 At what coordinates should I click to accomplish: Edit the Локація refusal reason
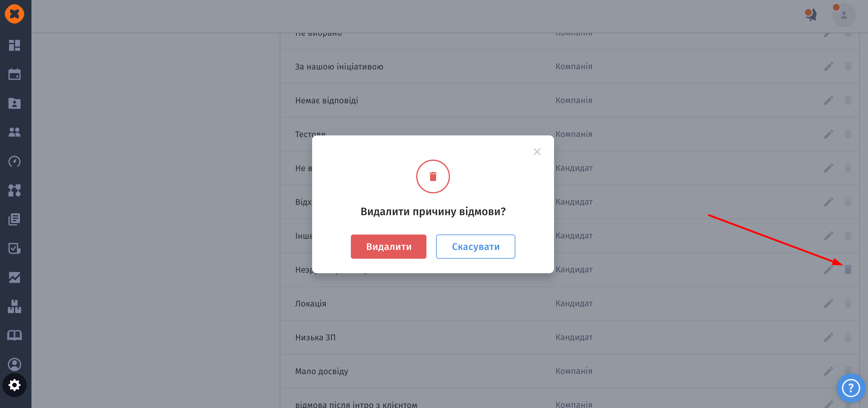[x=828, y=303]
